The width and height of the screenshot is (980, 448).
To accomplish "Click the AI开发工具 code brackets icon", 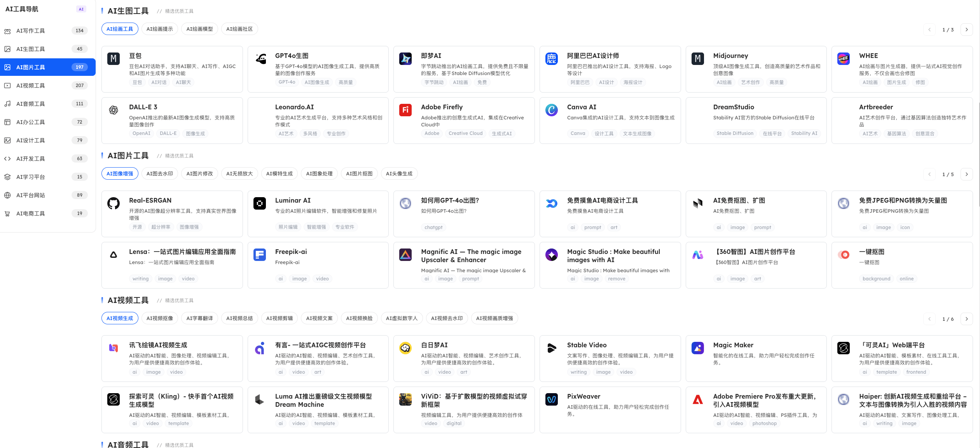I will (x=7, y=159).
